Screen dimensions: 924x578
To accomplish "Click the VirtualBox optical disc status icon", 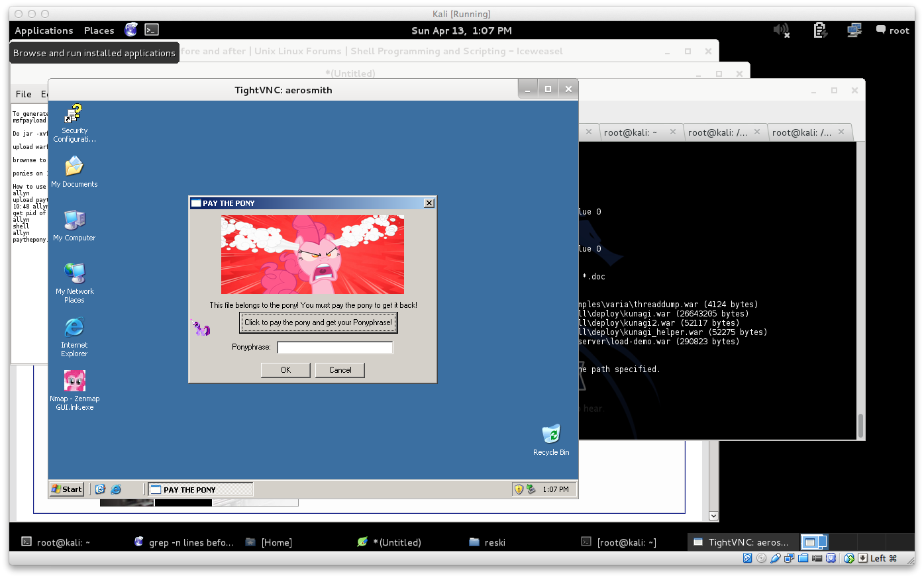I will 761,558.
